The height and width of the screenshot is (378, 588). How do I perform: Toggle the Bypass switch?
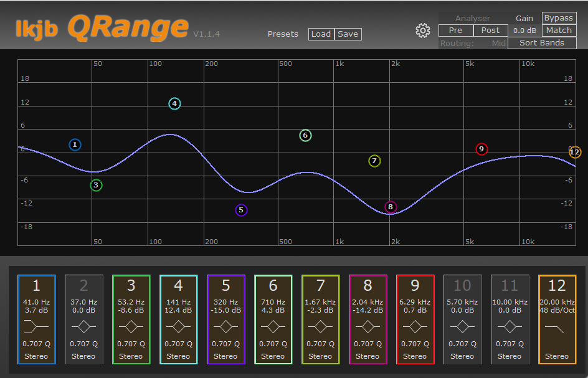(x=558, y=17)
